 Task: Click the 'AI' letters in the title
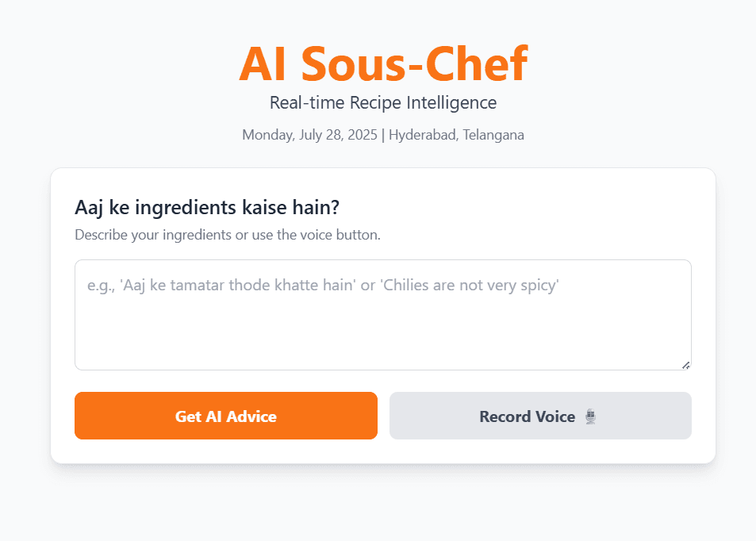pyautogui.click(x=263, y=63)
